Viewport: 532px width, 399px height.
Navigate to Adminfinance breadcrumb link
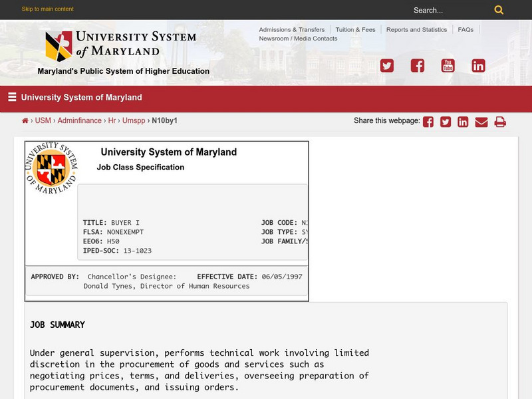click(x=79, y=121)
